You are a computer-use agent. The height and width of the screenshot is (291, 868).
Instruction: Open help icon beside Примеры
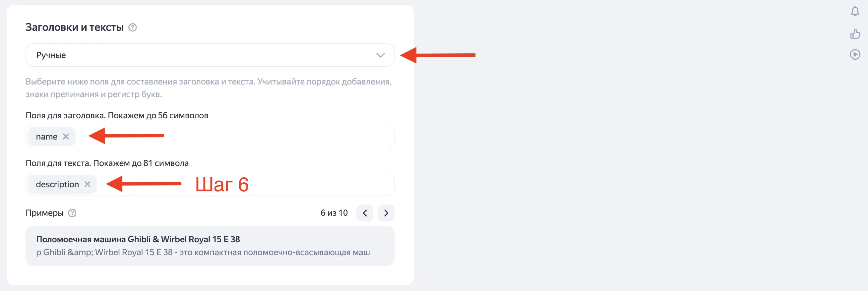click(72, 213)
